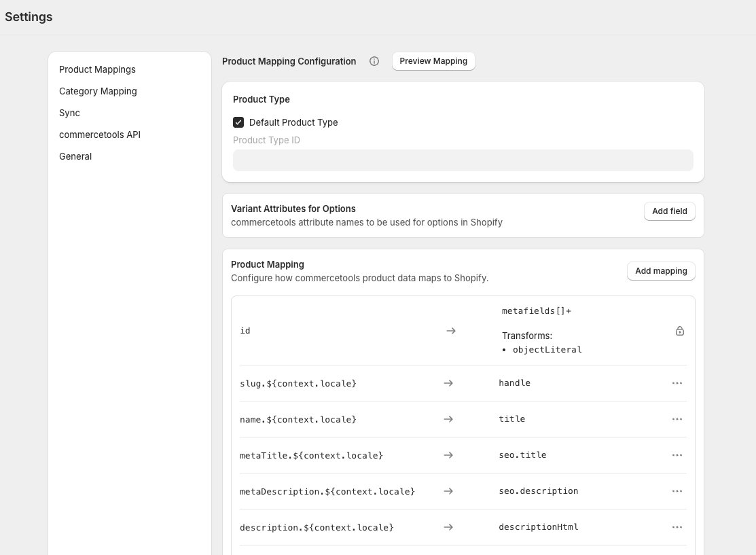Screen dimensions: 756x555
Task: Click the Product Type ID field label
Action: 266,141
